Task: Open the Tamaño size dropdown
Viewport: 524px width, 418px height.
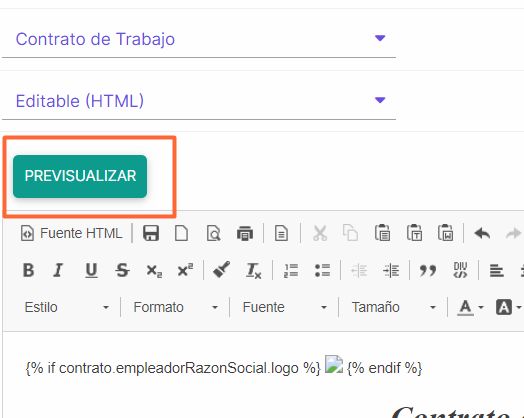Action: [393, 307]
